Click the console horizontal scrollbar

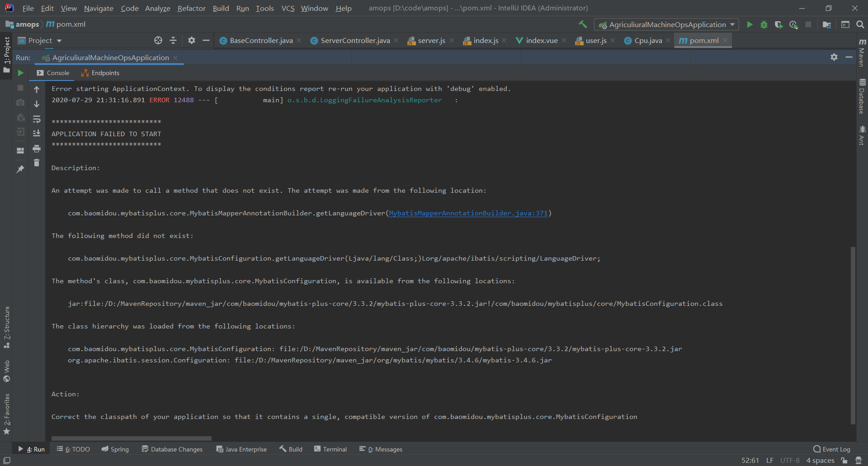pos(131,438)
